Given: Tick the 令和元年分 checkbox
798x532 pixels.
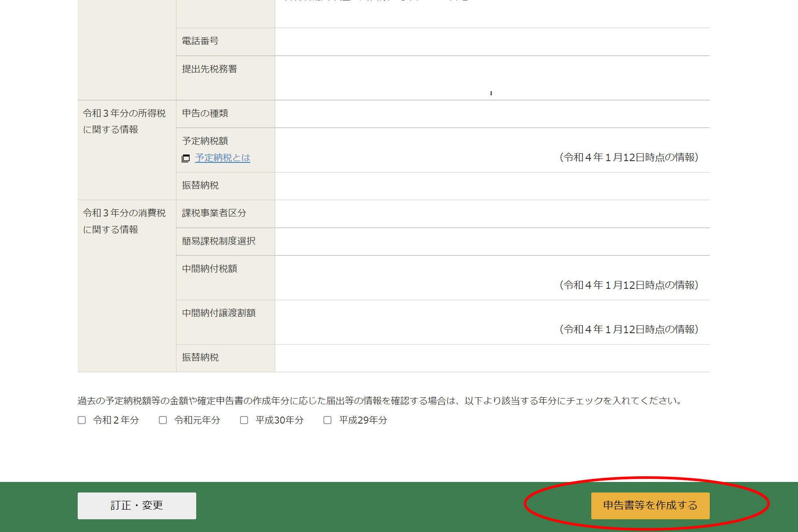Looking at the screenshot, I should (x=163, y=420).
